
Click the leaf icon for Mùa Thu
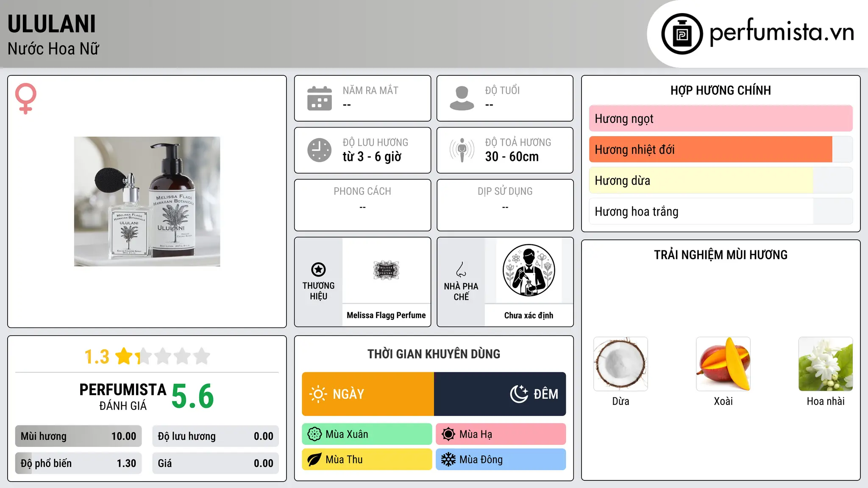pos(314,460)
